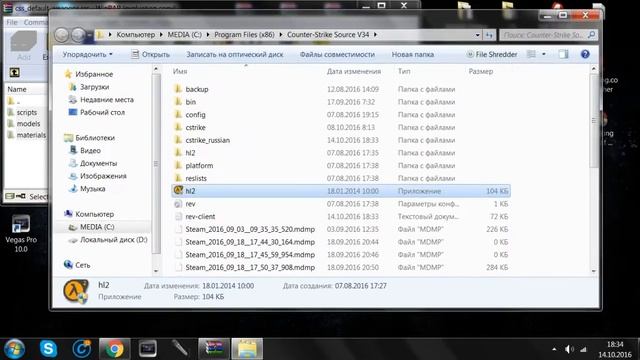The width and height of the screenshot is (640, 360).
Task: Open File menu in background window
Action: coord(12,22)
